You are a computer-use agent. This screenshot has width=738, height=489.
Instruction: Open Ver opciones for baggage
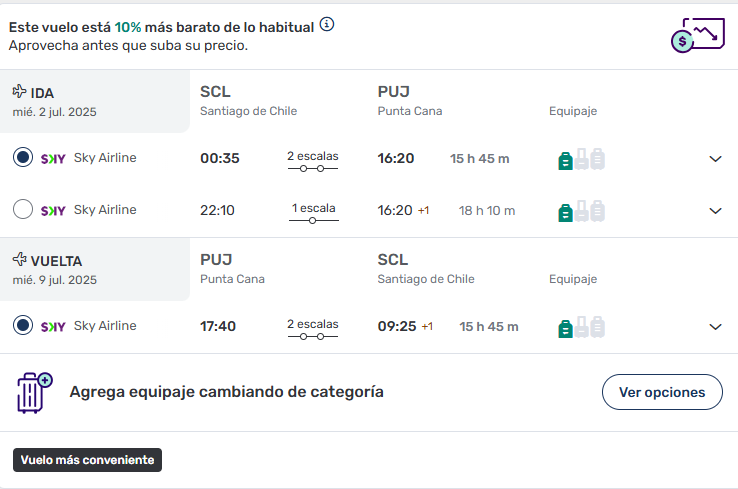click(662, 392)
